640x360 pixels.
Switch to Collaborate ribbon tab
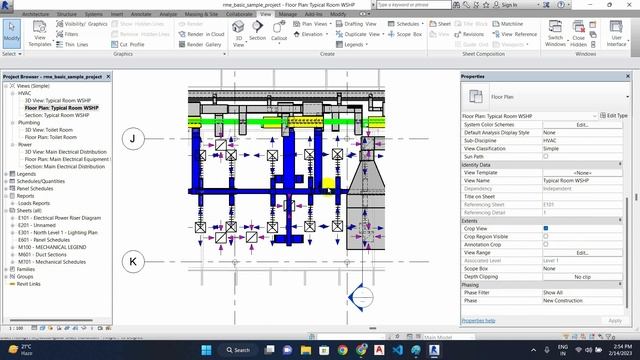pos(239,14)
